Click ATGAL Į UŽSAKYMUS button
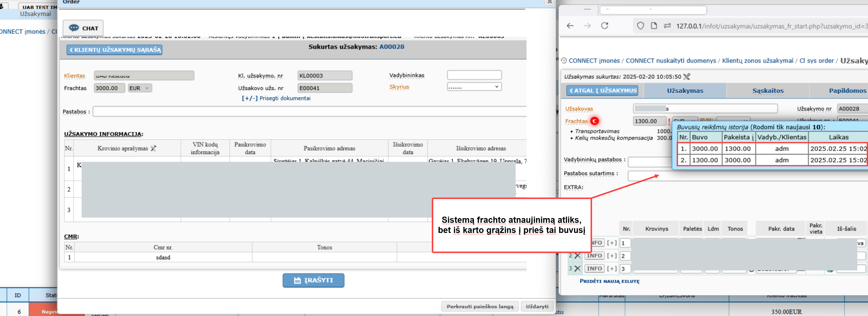Image resolution: width=868 pixels, height=316 pixels. pos(602,90)
